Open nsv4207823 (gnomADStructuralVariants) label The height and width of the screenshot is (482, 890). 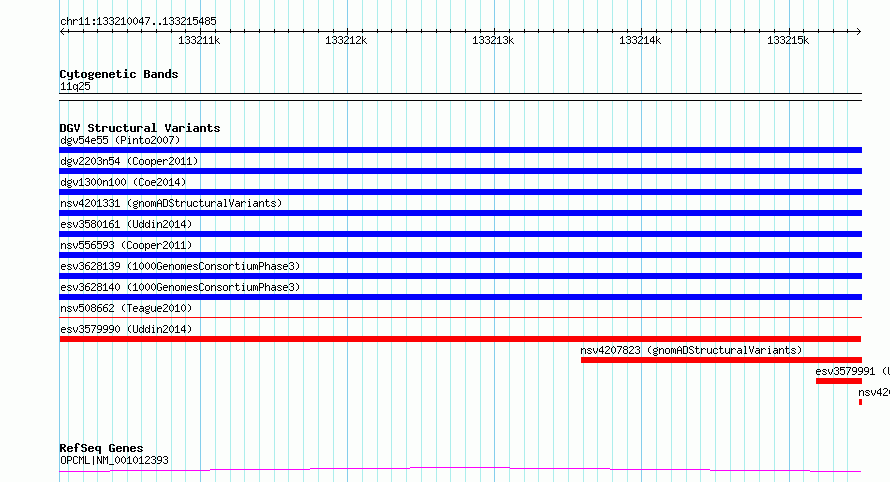(x=691, y=350)
